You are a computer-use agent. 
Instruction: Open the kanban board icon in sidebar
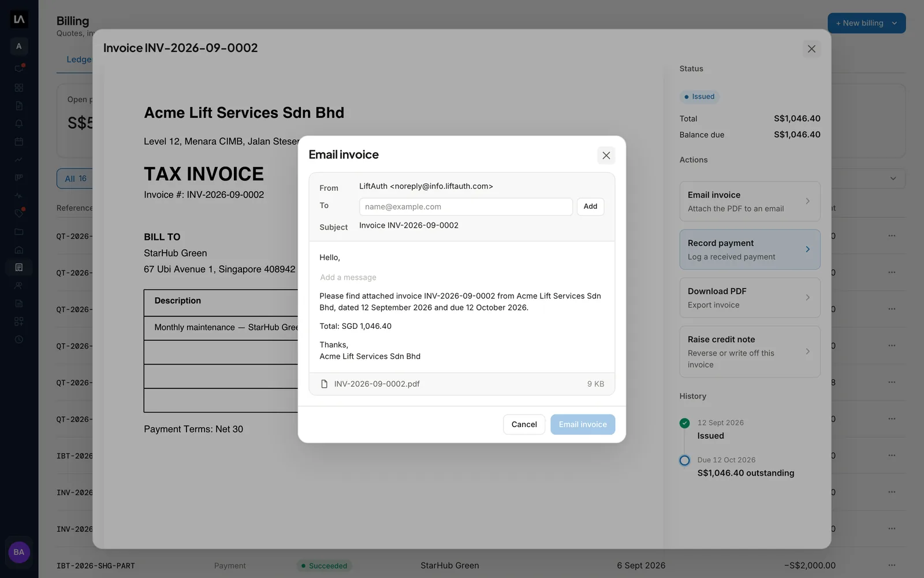pos(19,177)
